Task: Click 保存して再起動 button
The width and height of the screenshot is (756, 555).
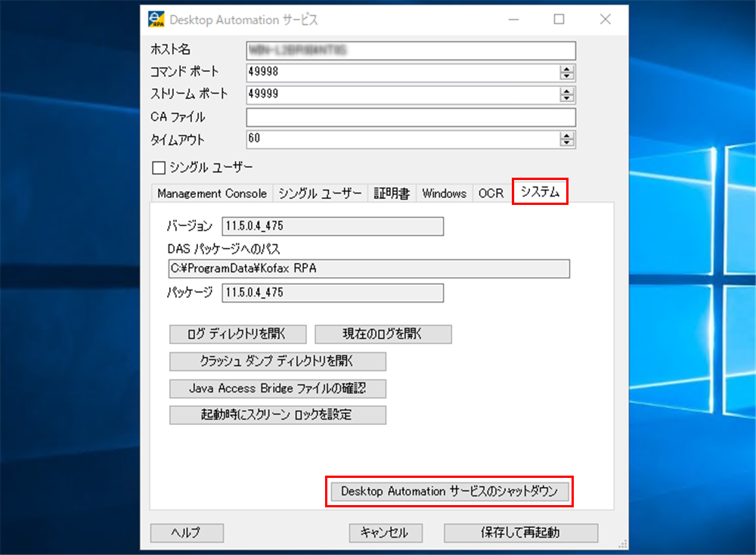Action: point(521,533)
